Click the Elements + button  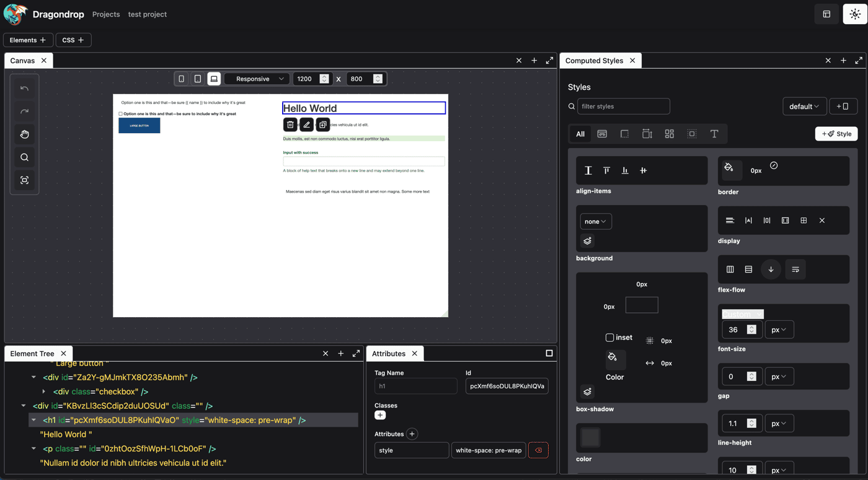click(x=28, y=40)
